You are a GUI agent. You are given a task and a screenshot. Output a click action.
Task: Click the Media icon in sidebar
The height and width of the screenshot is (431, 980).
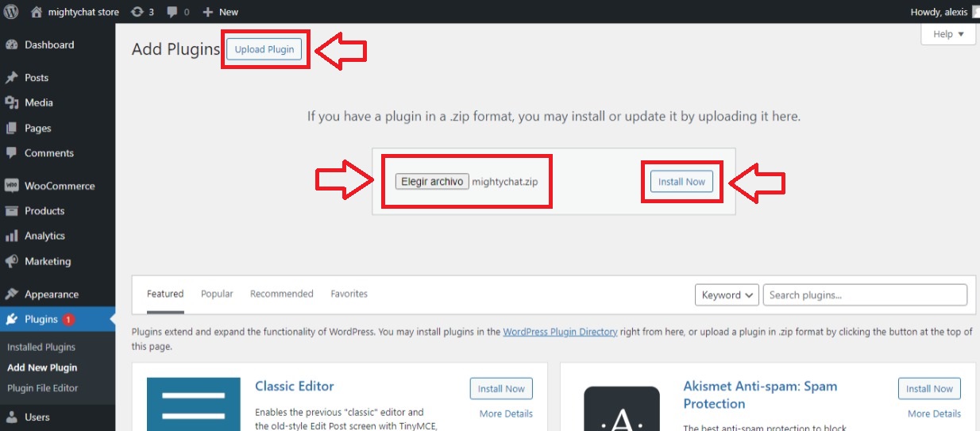(12, 102)
